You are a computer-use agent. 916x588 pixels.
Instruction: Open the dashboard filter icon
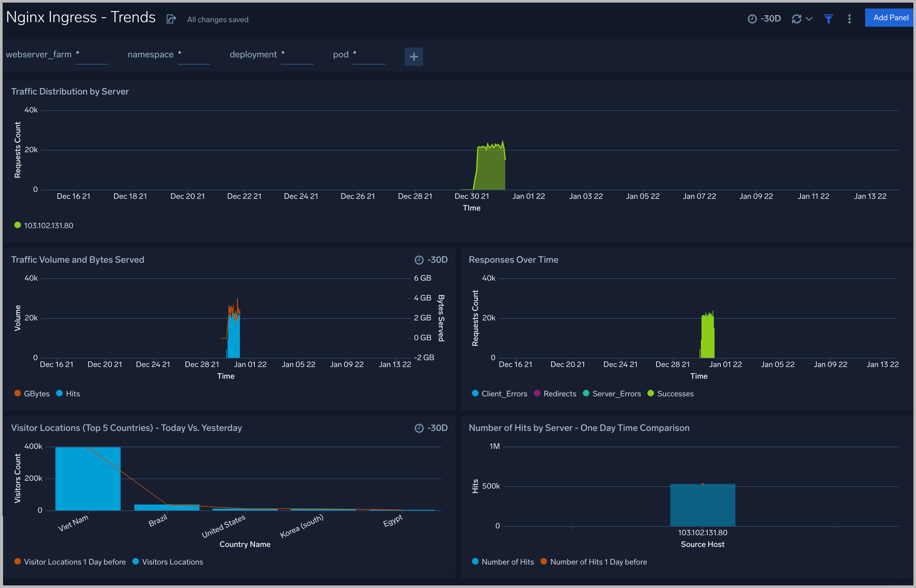pos(828,18)
